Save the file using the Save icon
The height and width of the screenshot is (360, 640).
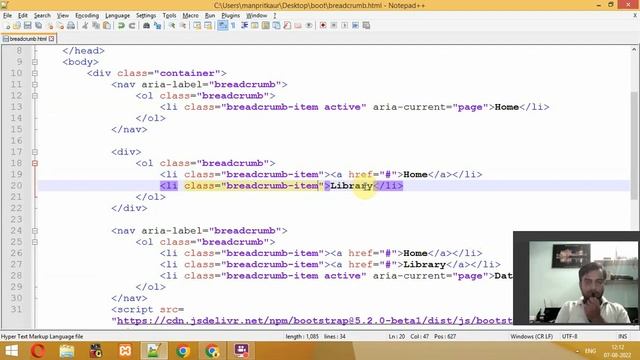[27, 25]
